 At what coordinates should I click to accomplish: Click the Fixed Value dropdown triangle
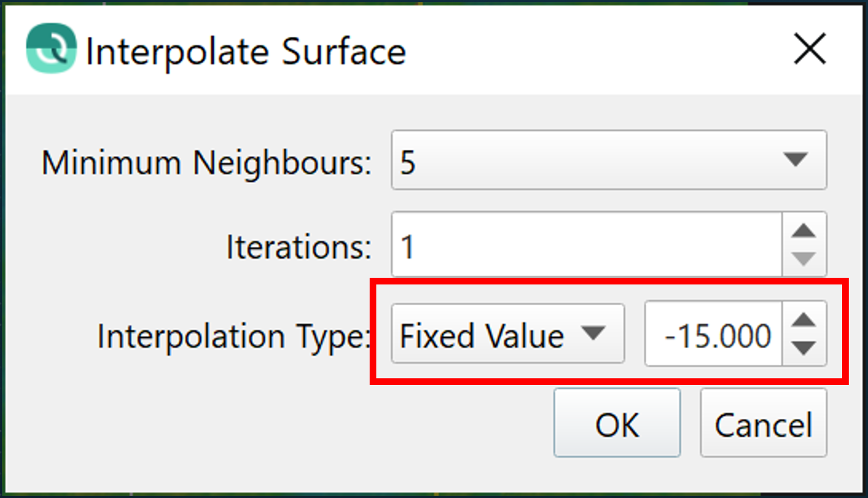pos(592,334)
